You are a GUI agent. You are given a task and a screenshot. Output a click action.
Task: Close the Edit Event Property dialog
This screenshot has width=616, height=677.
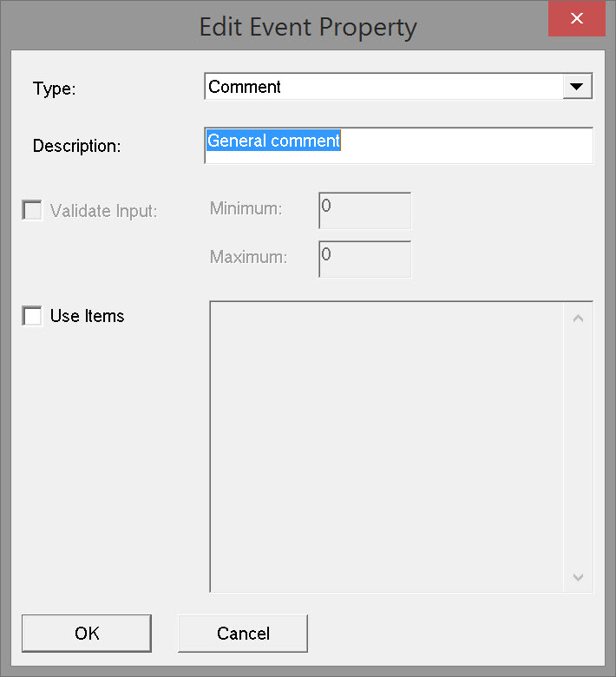pyautogui.click(x=576, y=20)
